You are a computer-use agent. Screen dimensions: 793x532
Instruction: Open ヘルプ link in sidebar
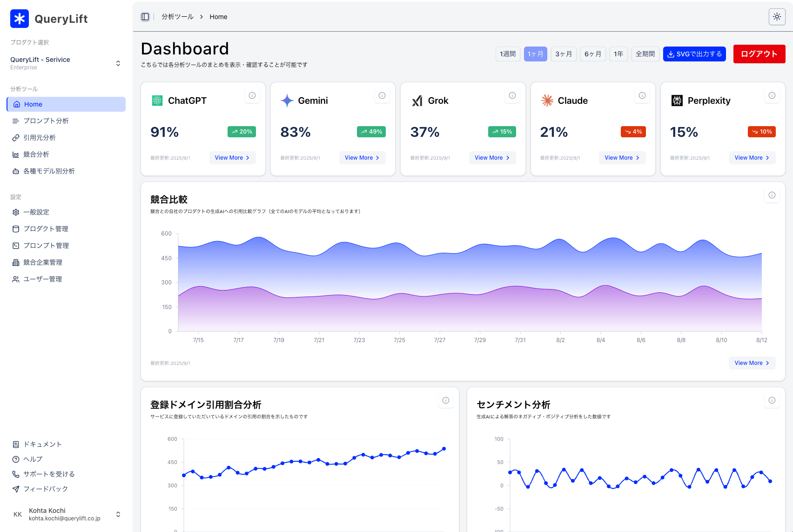[x=66, y=459]
